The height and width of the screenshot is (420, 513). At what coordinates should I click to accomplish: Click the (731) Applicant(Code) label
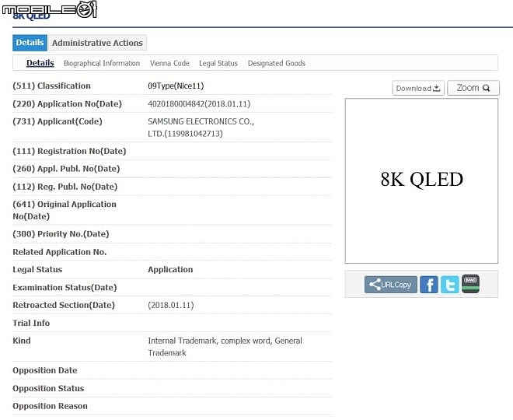pos(58,121)
